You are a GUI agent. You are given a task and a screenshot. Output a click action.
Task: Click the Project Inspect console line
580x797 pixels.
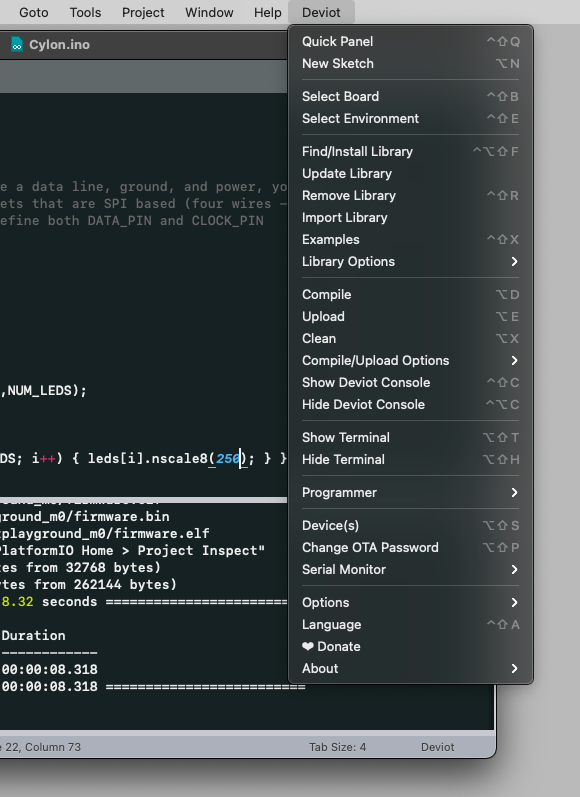(132, 550)
